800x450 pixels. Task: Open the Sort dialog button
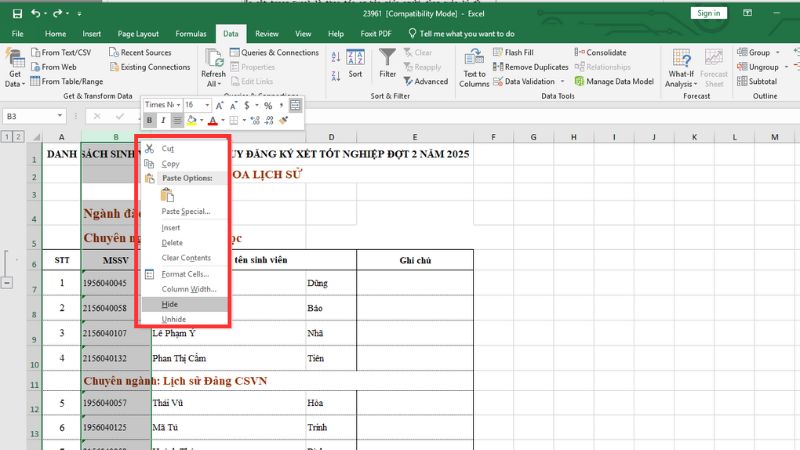pos(355,62)
